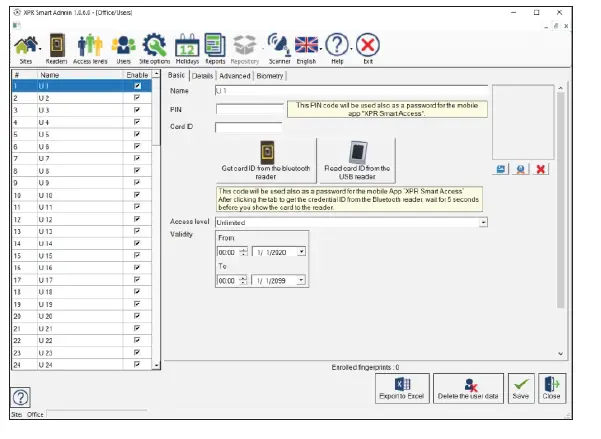The height and width of the screenshot is (439, 601).
Task: Click the Site options gear icon
Action: 154,47
